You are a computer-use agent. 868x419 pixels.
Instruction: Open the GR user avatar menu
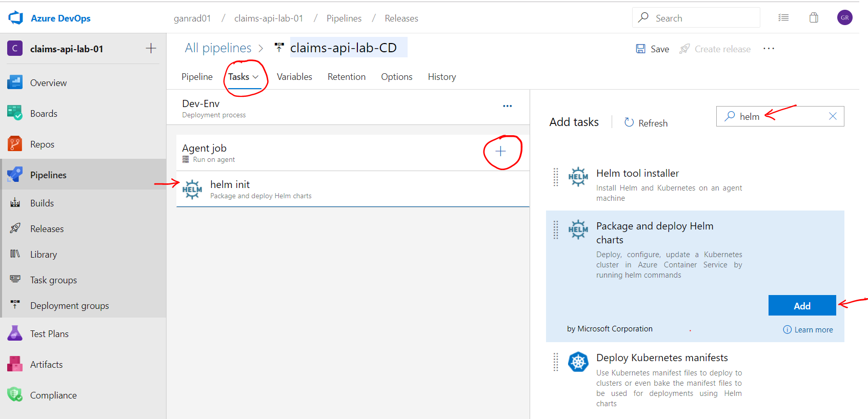(x=845, y=17)
